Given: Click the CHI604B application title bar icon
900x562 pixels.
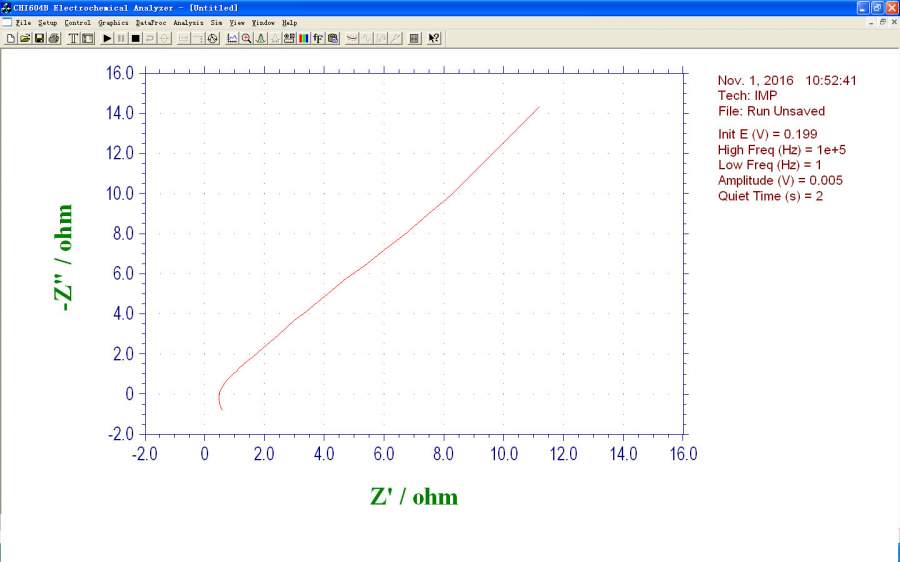Looking at the screenshot, I should click(x=6, y=7).
